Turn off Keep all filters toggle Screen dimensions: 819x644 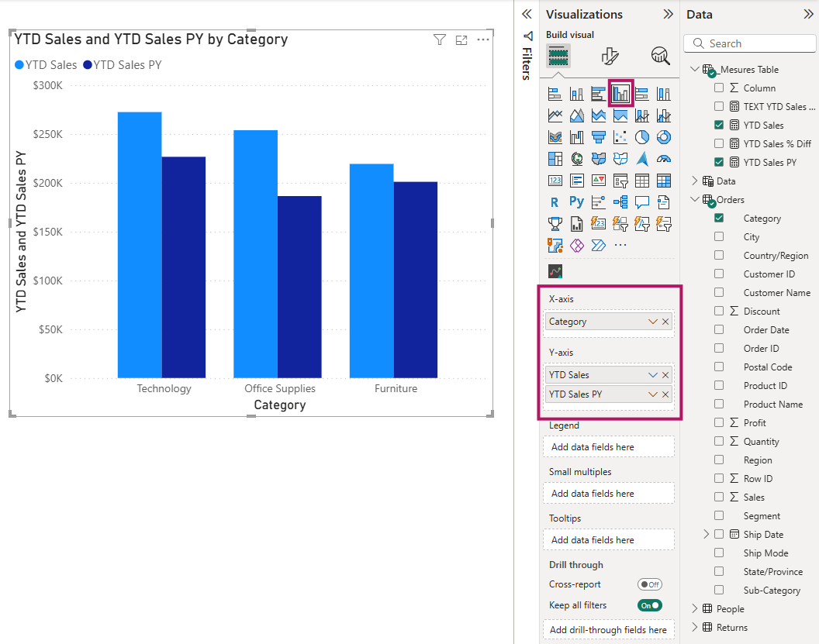650,605
